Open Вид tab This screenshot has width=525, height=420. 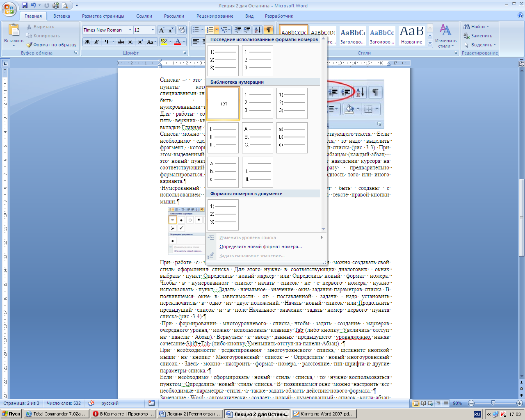(249, 16)
